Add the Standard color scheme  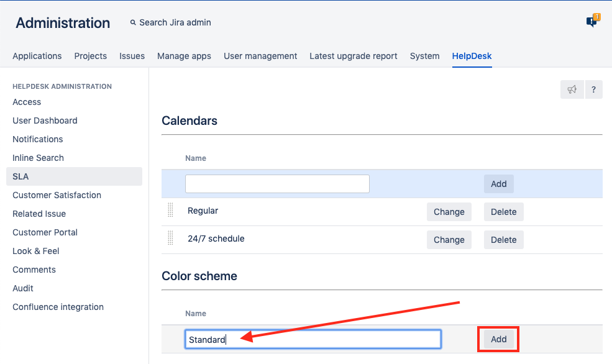(498, 339)
